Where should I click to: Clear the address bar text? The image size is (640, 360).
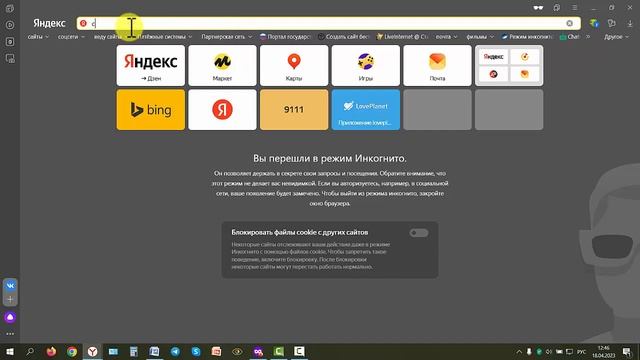click(x=569, y=23)
